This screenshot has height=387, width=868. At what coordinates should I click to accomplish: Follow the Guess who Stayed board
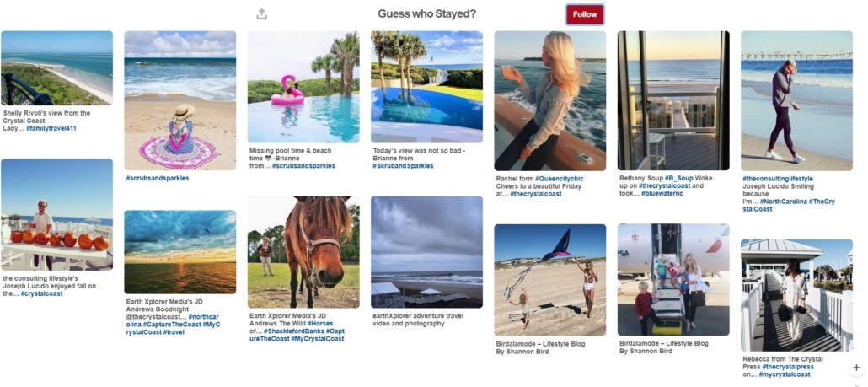585,14
